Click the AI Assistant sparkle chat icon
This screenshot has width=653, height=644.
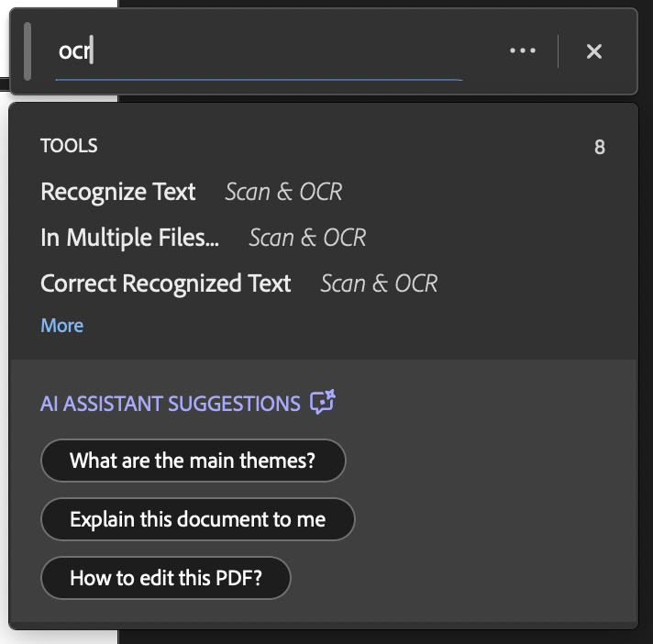click(323, 402)
